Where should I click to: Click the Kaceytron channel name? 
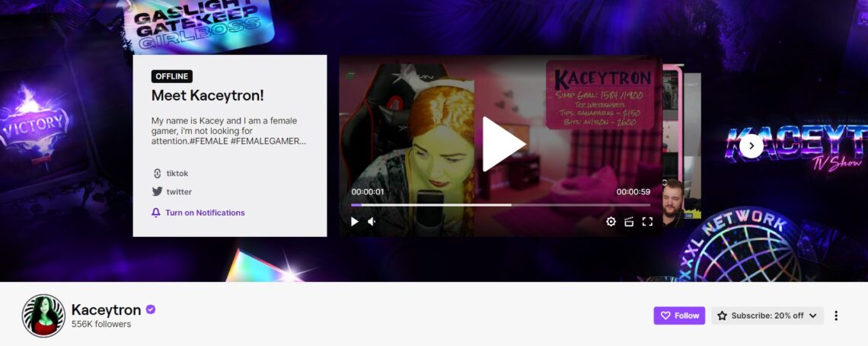point(106,309)
